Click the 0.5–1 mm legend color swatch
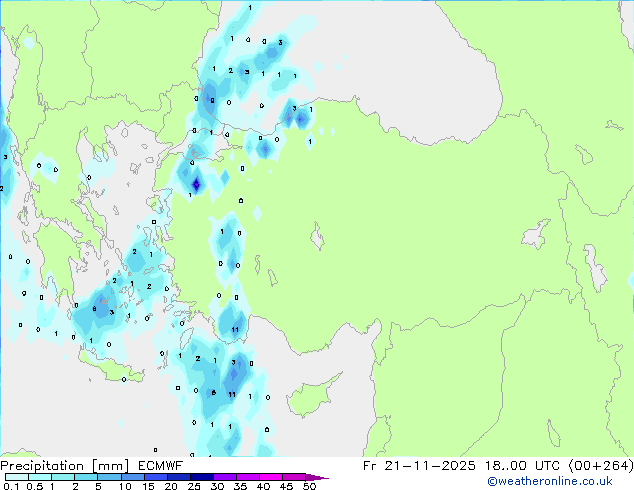Screen dimensions: 634x490 40,477
